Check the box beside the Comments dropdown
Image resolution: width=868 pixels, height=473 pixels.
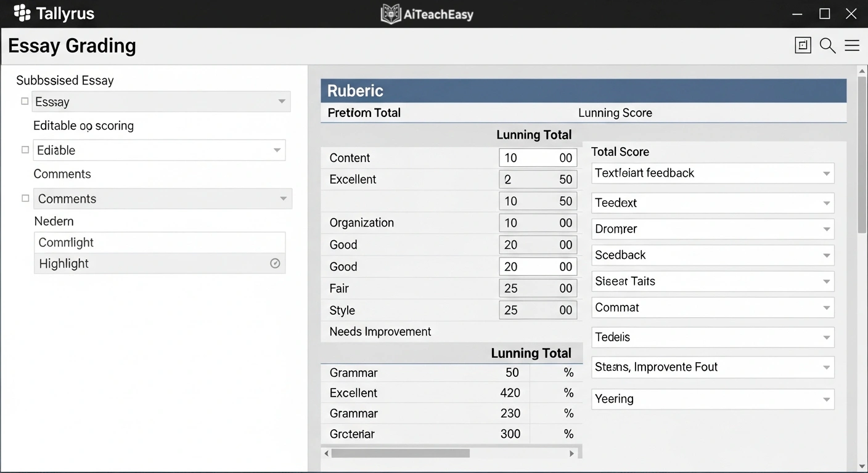point(25,197)
